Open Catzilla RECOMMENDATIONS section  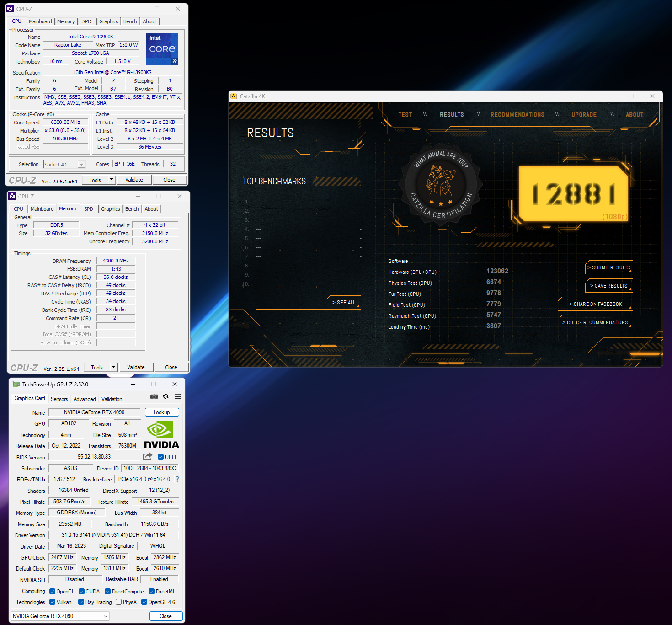pyautogui.click(x=517, y=115)
